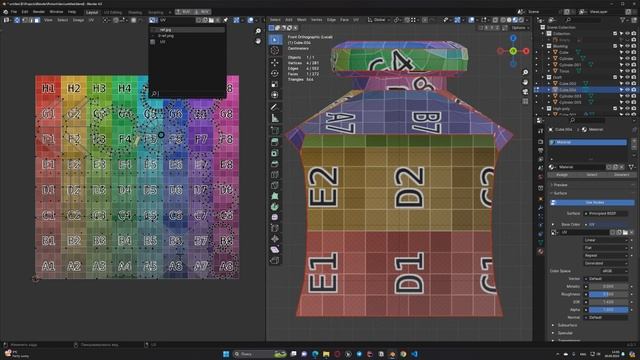This screenshot has height=360, width=640.
Task: Select the Inset Faces tool
Action: [275, 153]
